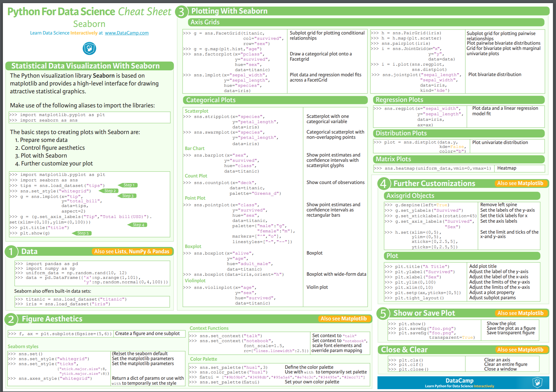Click 'Also see Matplotlib' next to Further Customizations
556x392 pixels.
click(x=521, y=183)
